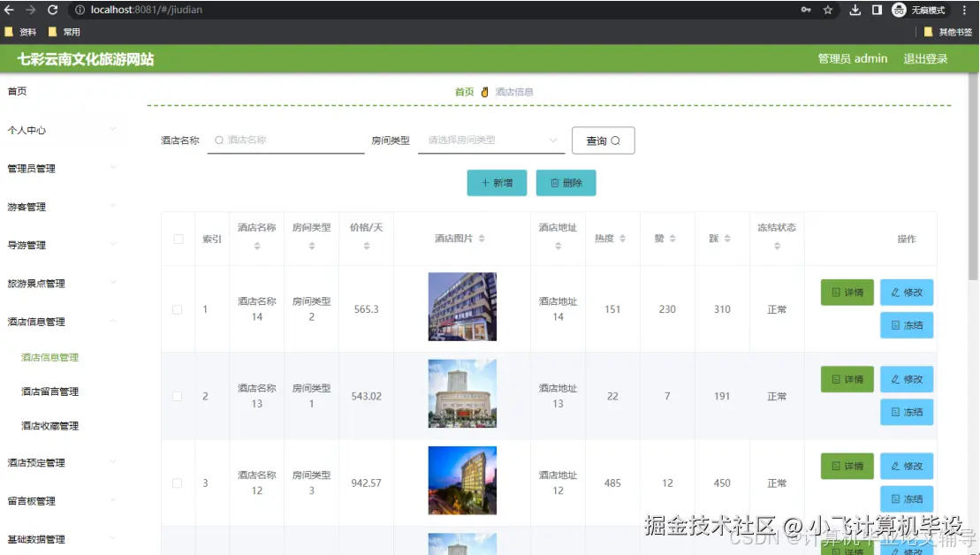The width and height of the screenshot is (980, 555).
Task: Select 酒店信息管理 submenu item
Action: point(50,358)
